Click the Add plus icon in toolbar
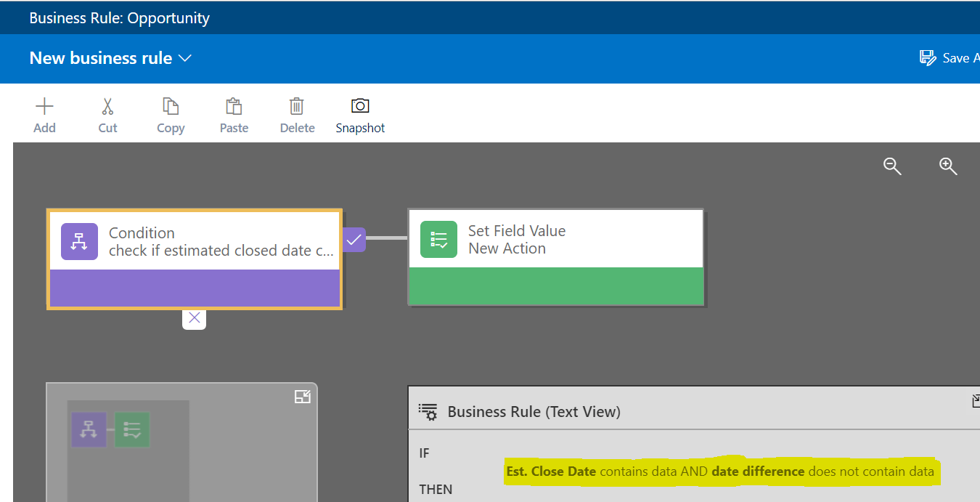Screen dimensions: 980x502 [x=44, y=107]
